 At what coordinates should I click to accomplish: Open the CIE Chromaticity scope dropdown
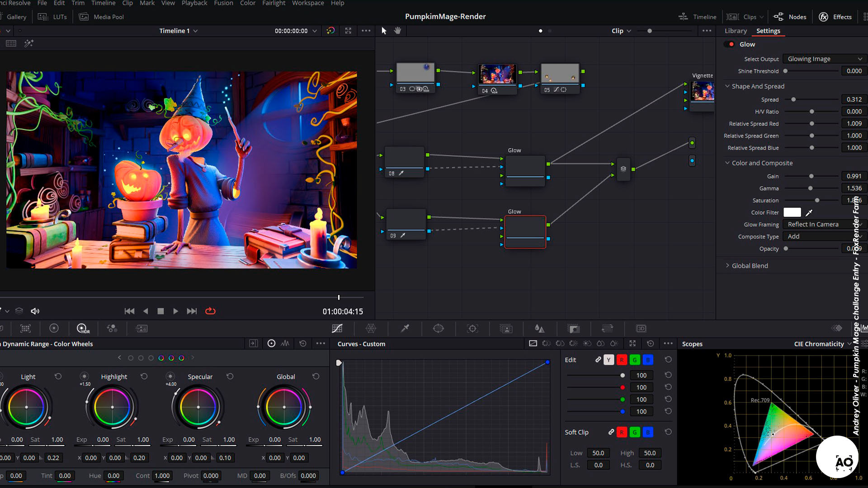point(823,344)
